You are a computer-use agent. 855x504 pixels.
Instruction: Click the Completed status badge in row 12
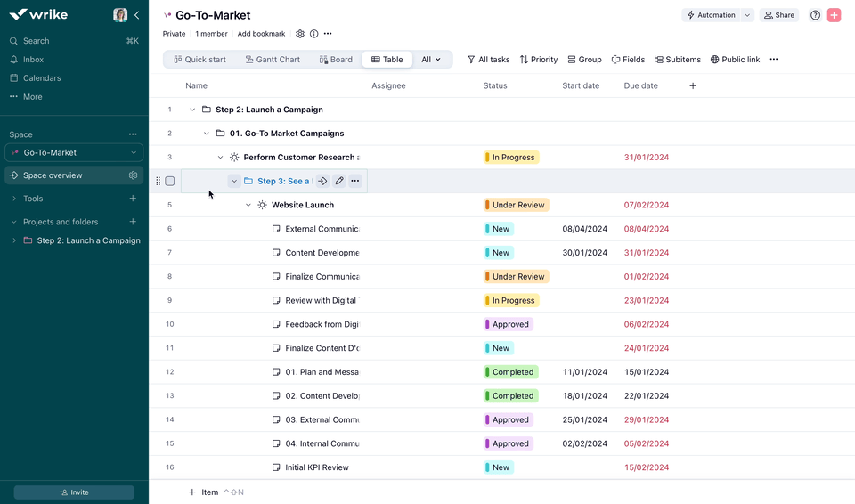tap(511, 372)
